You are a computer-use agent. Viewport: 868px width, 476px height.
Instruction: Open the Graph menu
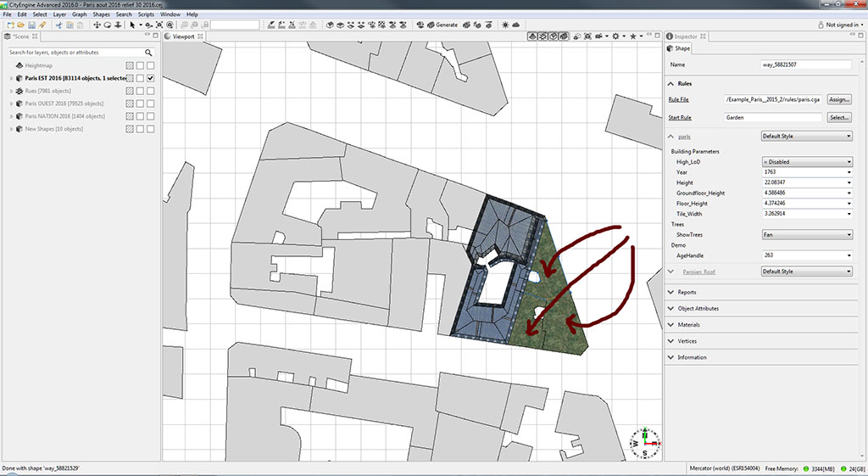pyautogui.click(x=79, y=14)
